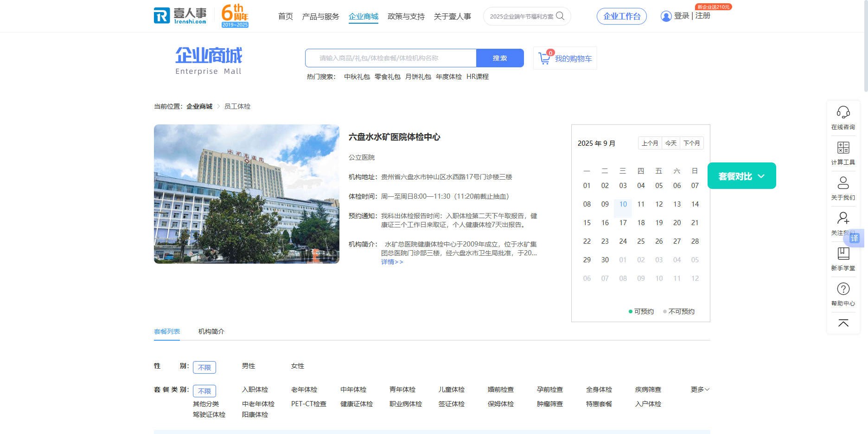Screen dimensions: 868x434
Task: Open the shopping cart icon
Action: (544, 58)
